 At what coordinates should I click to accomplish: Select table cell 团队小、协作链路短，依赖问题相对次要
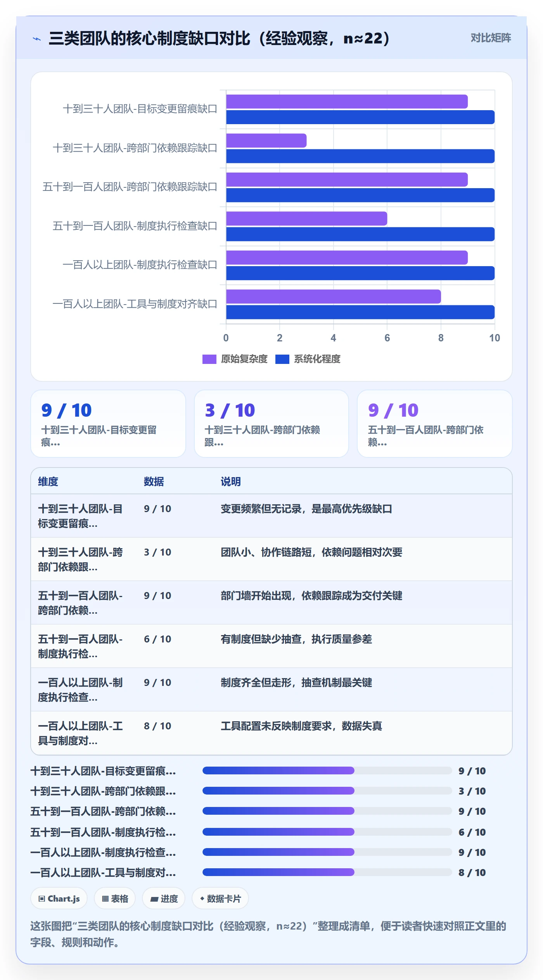click(311, 552)
